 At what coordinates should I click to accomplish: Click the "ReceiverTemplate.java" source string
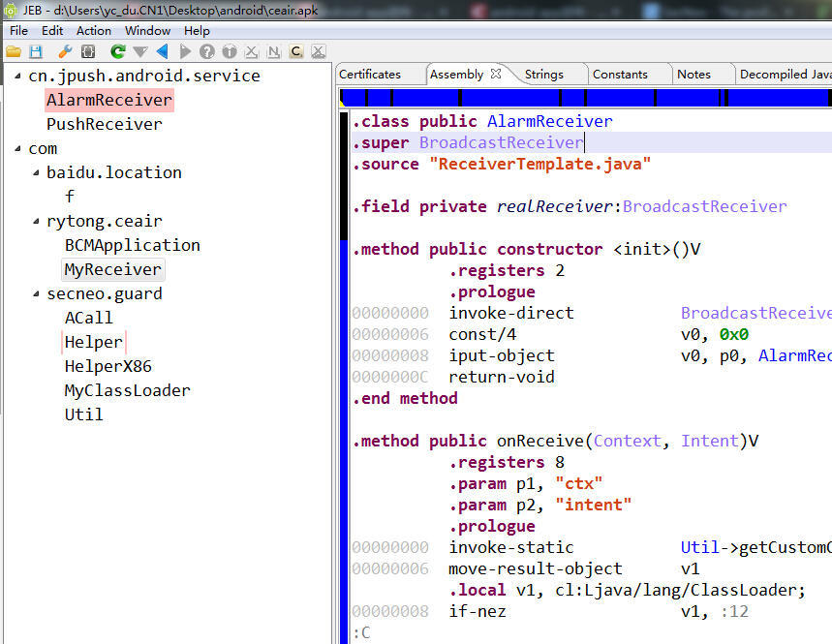(540, 164)
